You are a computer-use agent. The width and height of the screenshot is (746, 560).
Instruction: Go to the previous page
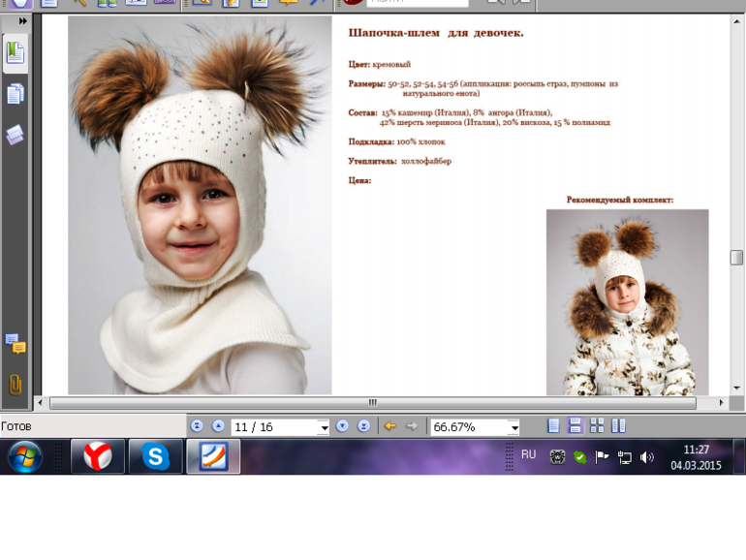coord(218,426)
